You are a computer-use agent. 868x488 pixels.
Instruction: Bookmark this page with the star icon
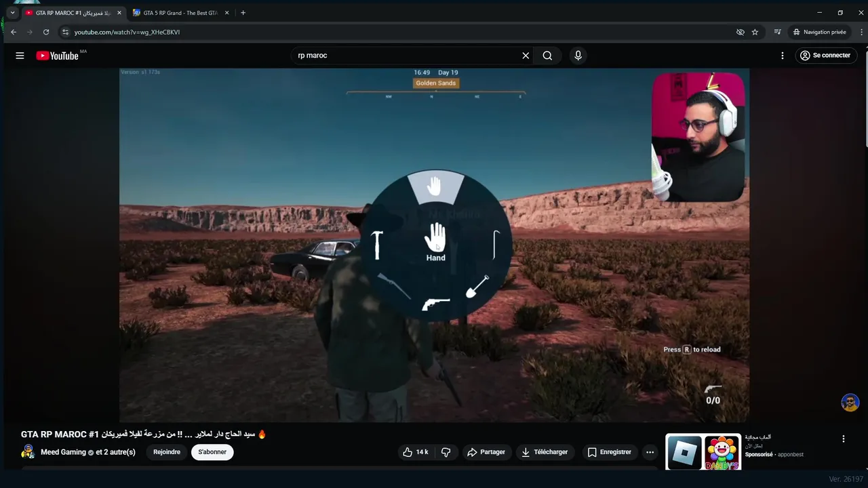coord(755,32)
